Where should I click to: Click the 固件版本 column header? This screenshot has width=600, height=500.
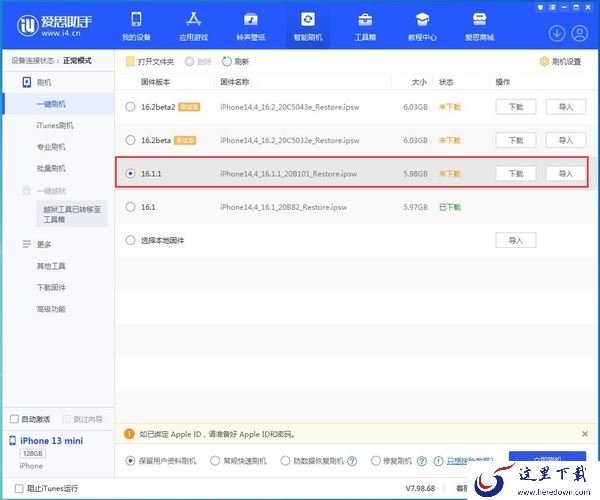155,82
